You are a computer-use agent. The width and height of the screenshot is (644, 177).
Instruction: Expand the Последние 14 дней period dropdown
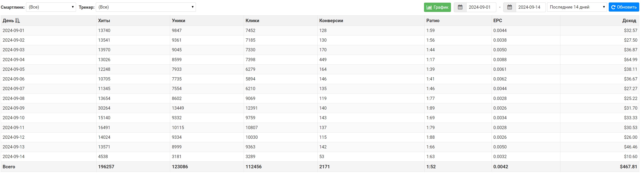[x=577, y=7]
